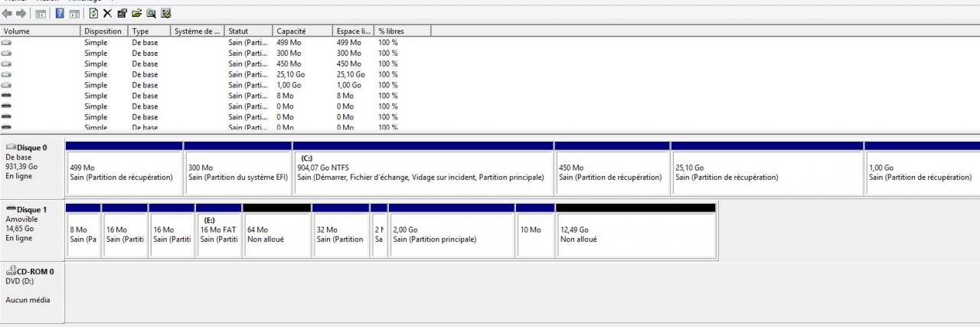Select the 12,49 Go Non alloué space
Image resolution: width=980 pixels, height=327 pixels.
point(635,230)
